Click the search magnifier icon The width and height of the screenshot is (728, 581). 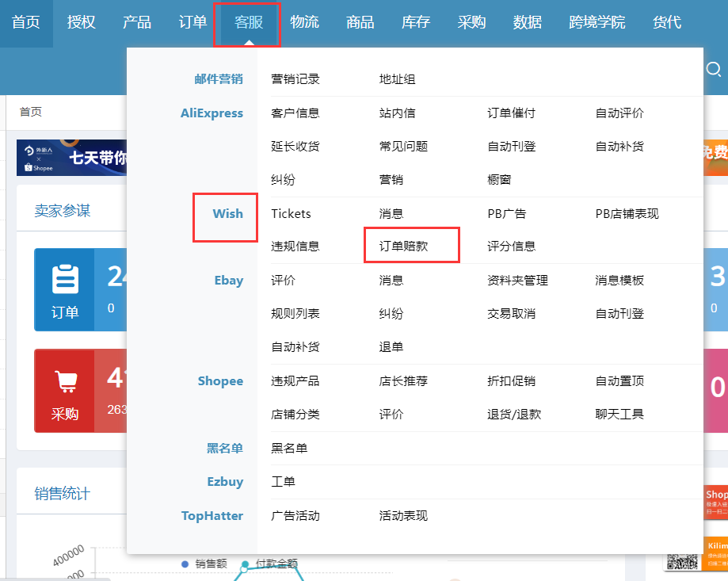714,70
